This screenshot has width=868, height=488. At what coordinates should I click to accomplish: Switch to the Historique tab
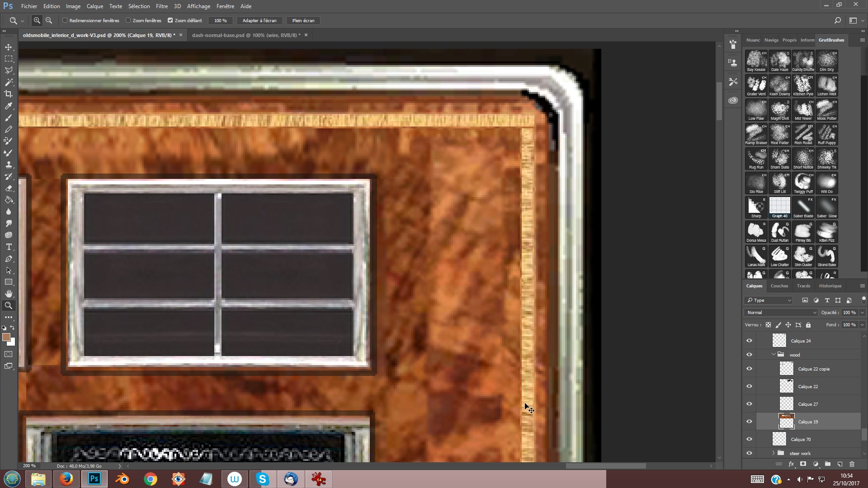point(830,286)
